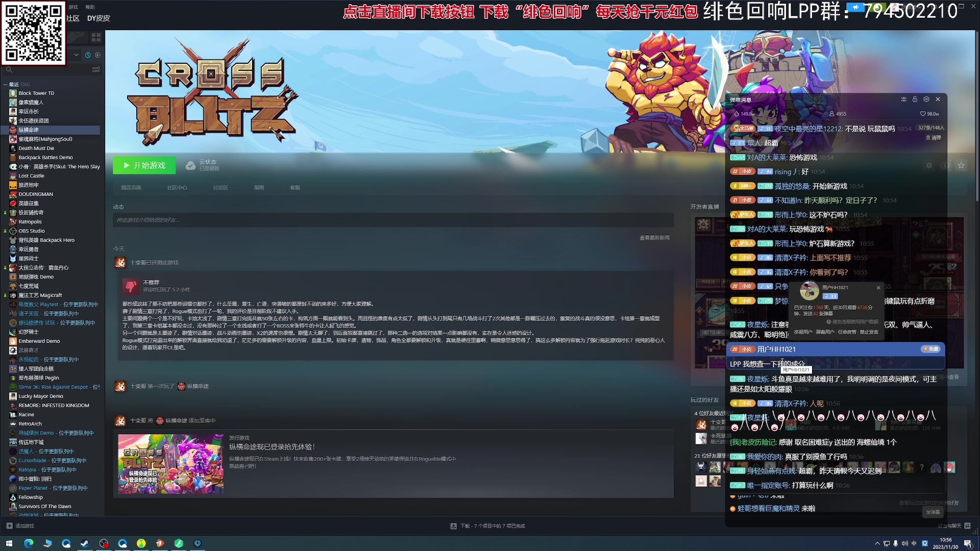
Task: Click the clock icon to sort by recent
Action: tap(88, 55)
